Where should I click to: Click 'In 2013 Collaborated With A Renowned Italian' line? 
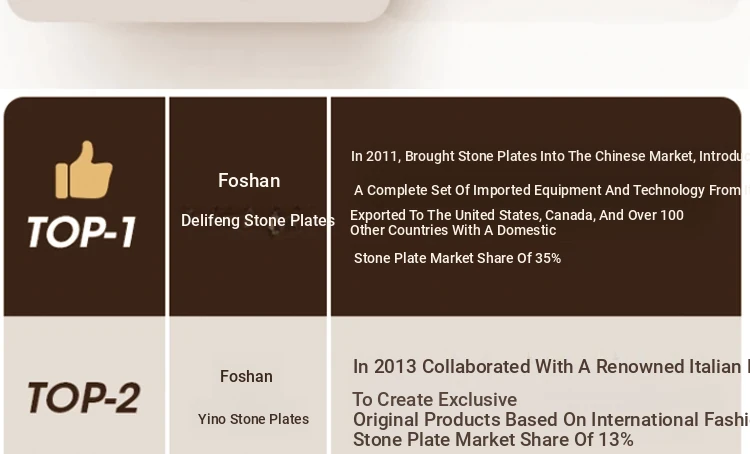click(549, 367)
